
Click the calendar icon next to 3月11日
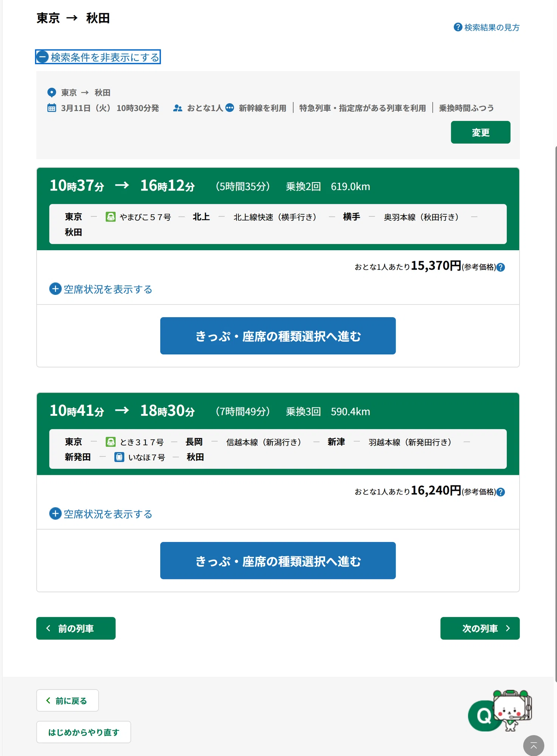[x=52, y=108]
